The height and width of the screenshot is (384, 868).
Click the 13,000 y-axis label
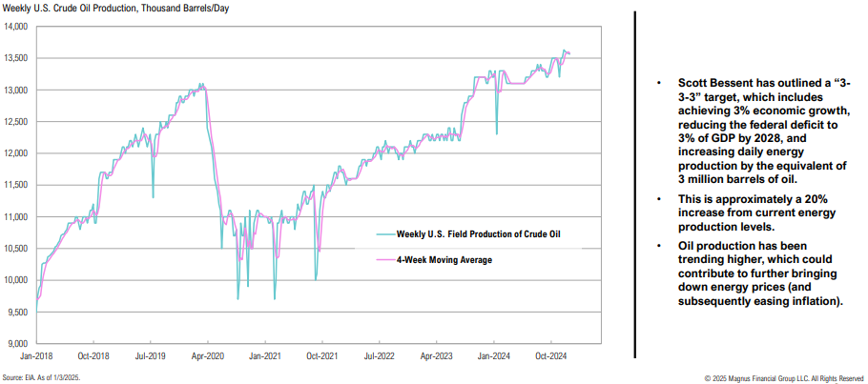(x=16, y=91)
